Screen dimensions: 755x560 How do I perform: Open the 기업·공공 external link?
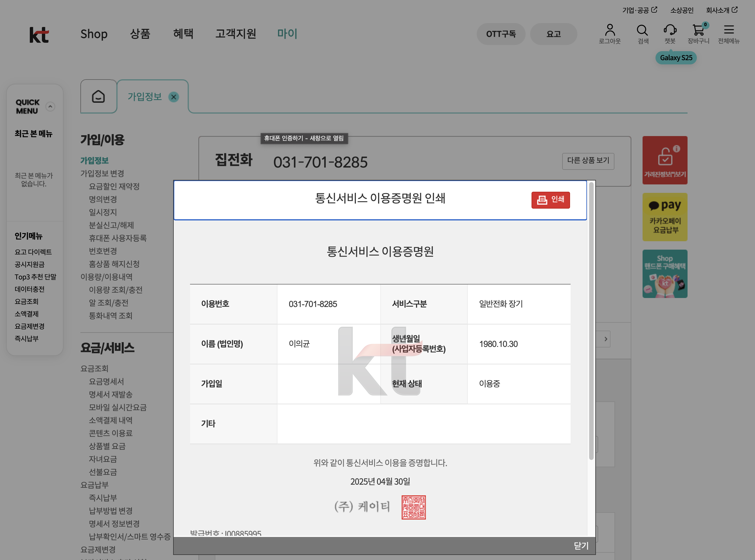pyautogui.click(x=639, y=10)
